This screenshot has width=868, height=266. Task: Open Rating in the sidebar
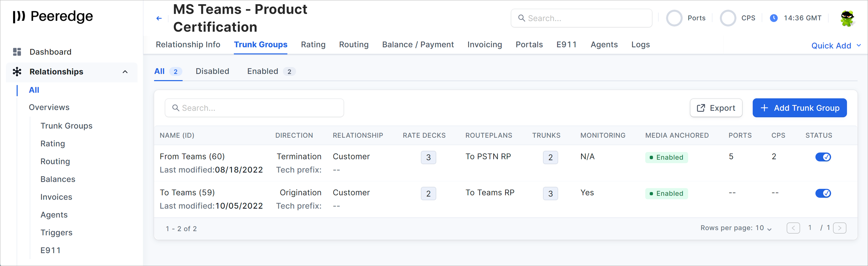[52, 144]
